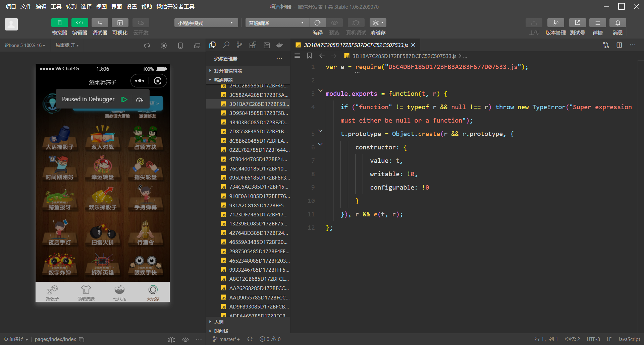Open the test account button
Screen dimensions: 644x345
click(x=577, y=23)
